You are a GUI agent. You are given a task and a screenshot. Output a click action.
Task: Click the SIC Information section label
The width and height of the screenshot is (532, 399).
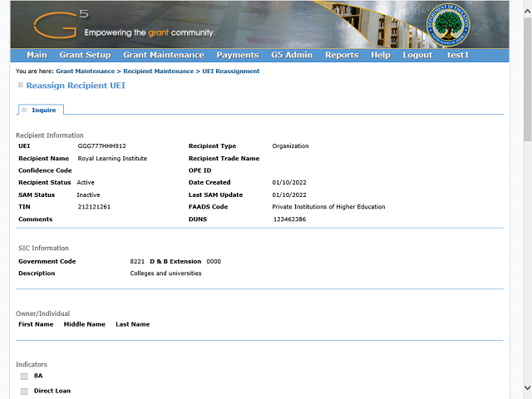43,248
